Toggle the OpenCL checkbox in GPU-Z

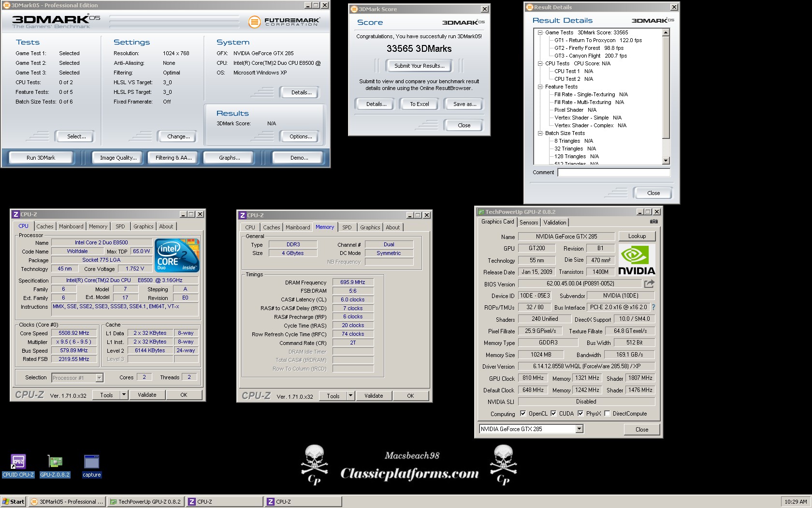[523, 414]
